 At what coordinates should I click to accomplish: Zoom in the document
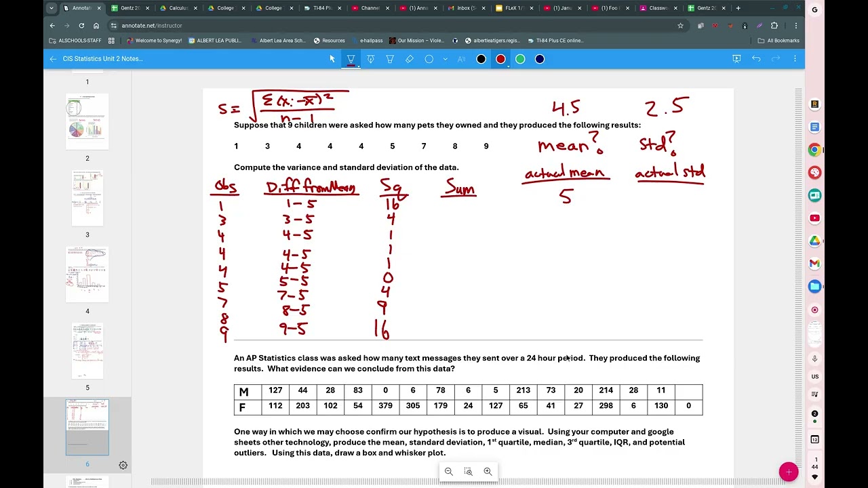coord(488,472)
